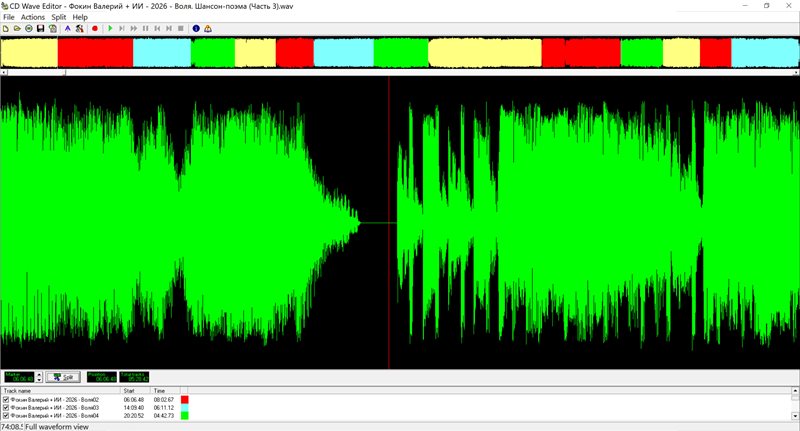
Task: Open the Split menu
Action: click(x=59, y=17)
